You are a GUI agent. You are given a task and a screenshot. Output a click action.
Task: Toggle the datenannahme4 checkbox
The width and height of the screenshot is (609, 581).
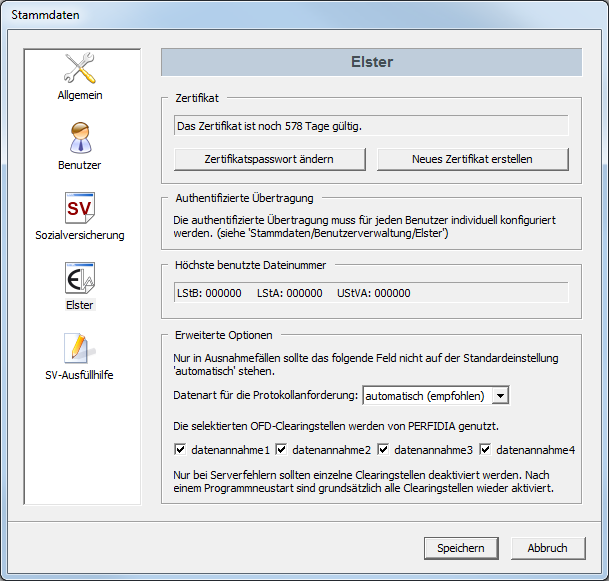coord(485,449)
